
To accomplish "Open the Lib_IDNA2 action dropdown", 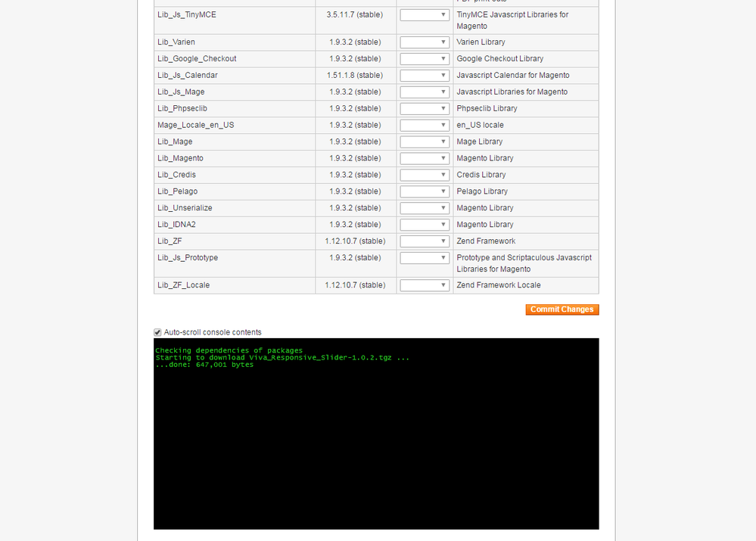I will click(x=425, y=225).
